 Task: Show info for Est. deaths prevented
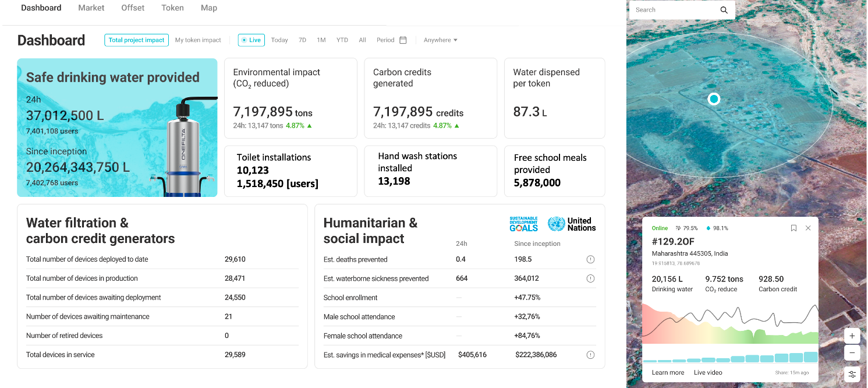590,259
